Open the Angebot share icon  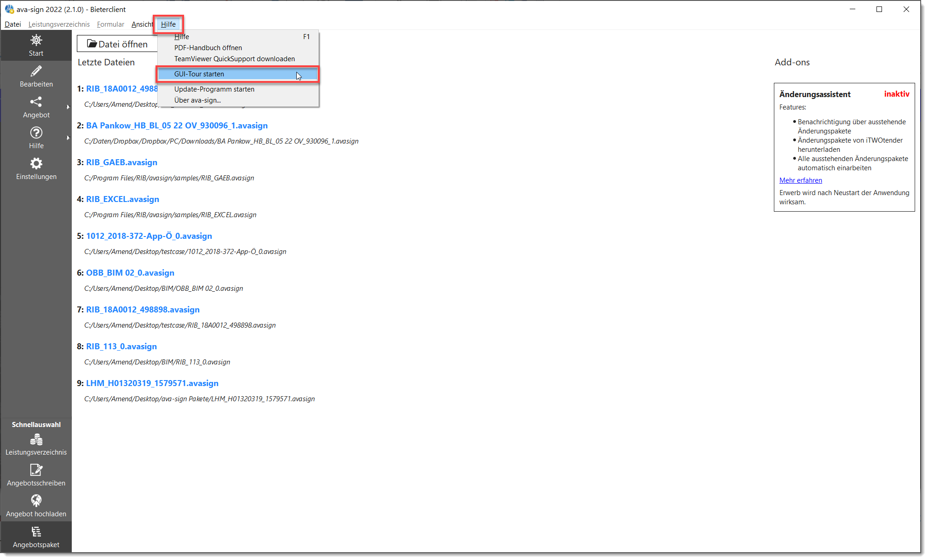pyautogui.click(x=36, y=102)
